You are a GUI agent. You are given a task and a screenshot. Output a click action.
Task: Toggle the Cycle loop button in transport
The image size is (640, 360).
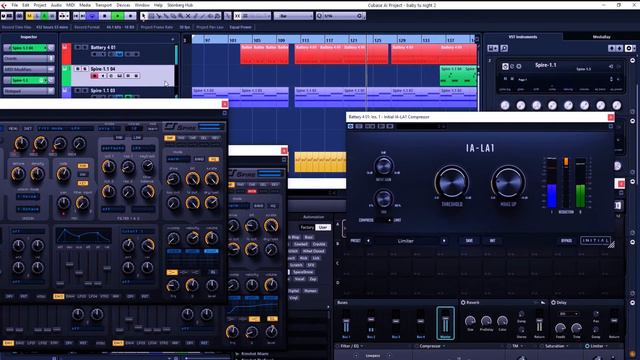[x=92, y=16]
